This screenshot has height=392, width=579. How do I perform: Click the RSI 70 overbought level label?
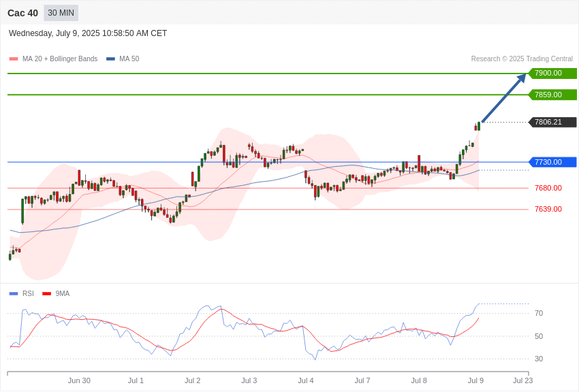click(539, 313)
